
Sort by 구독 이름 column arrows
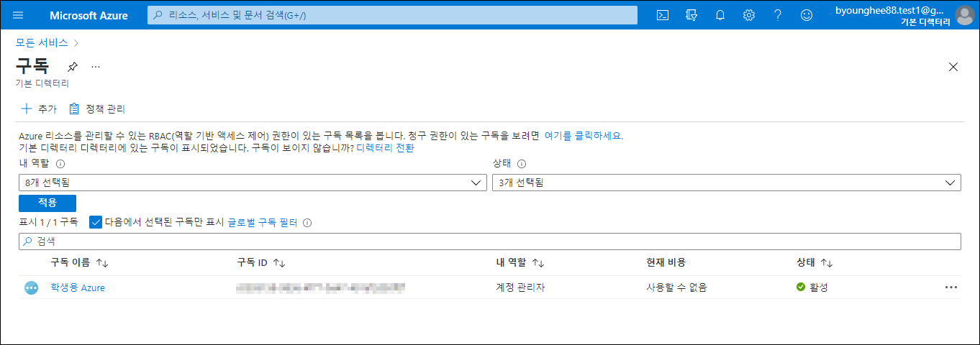101,263
